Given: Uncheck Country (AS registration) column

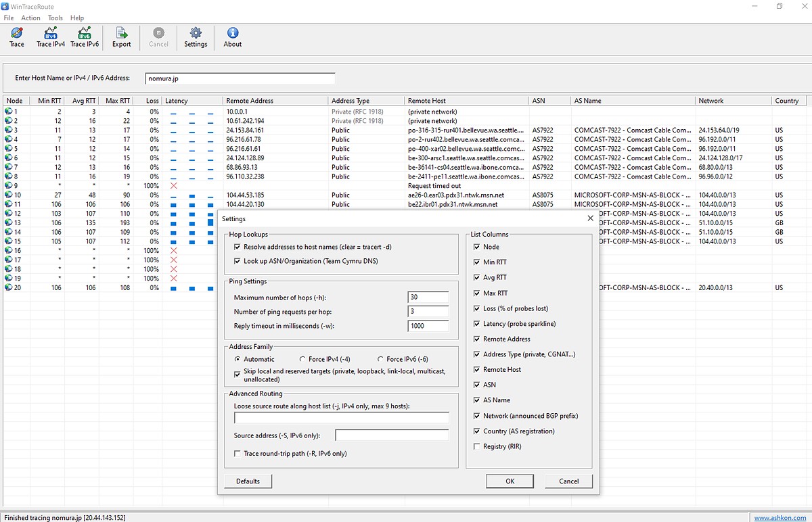Looking at the screenshot, I should [x=477, y=431].
